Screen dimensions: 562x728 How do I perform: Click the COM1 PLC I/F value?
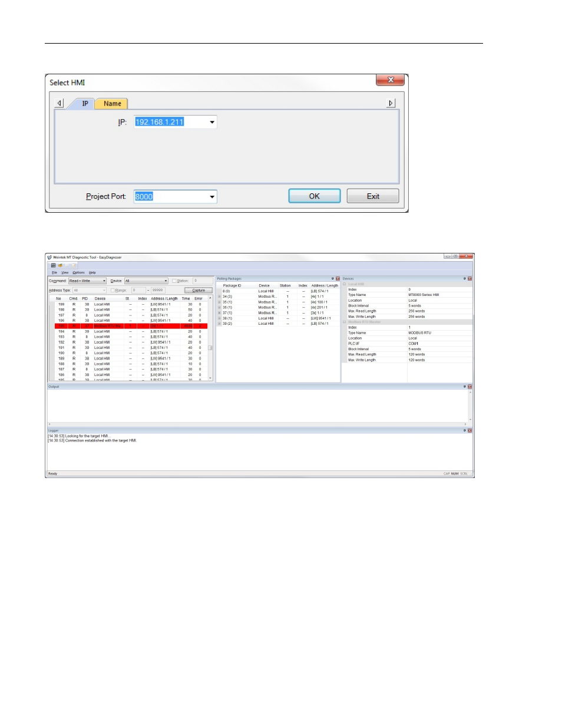point(414,344)
